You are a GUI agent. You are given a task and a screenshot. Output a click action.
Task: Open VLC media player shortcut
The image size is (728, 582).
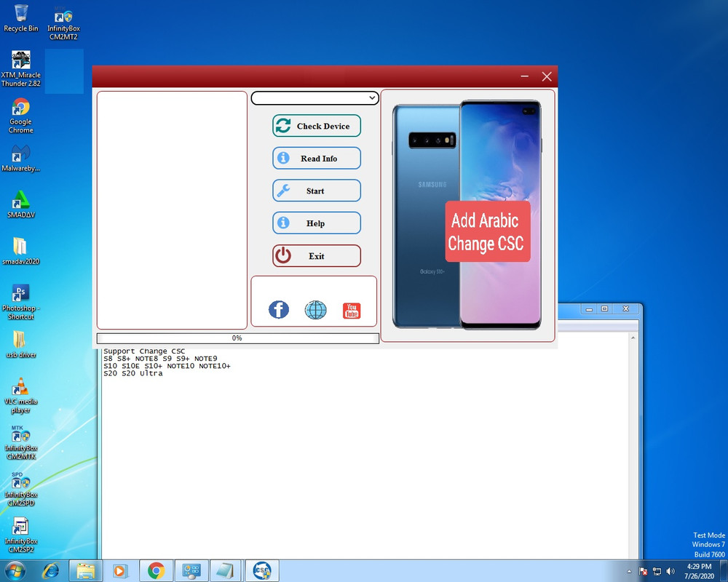click(x=20, y=396)
